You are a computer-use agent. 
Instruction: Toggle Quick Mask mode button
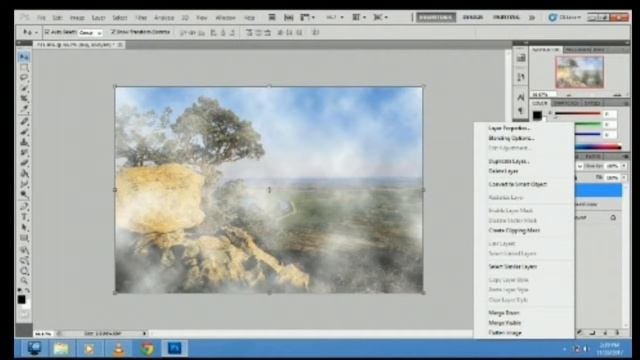(x=24, y=314)
